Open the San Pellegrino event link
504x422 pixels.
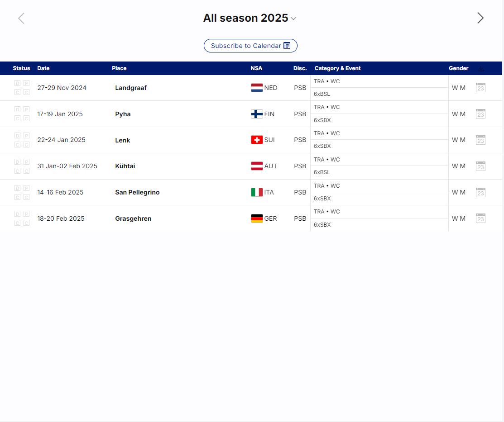(137, 192)
